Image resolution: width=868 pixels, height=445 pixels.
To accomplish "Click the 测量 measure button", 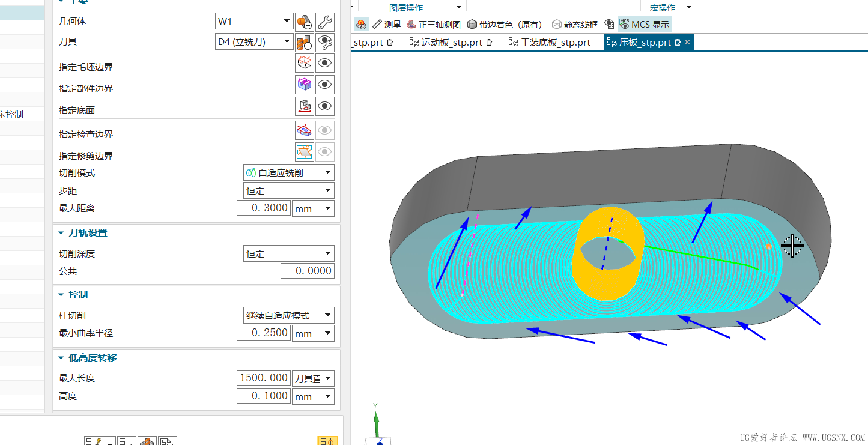I will tap(387, 25).
